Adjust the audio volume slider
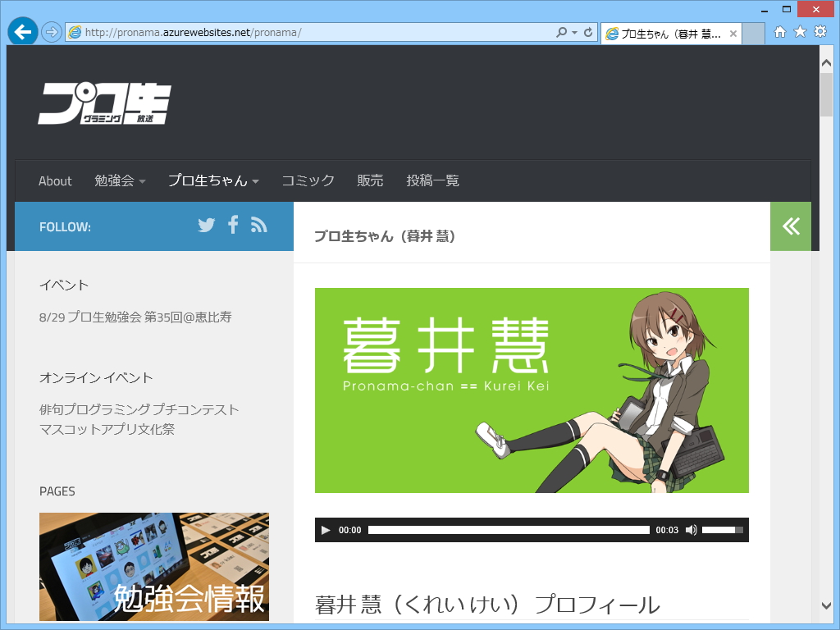 tap(724, 530)
